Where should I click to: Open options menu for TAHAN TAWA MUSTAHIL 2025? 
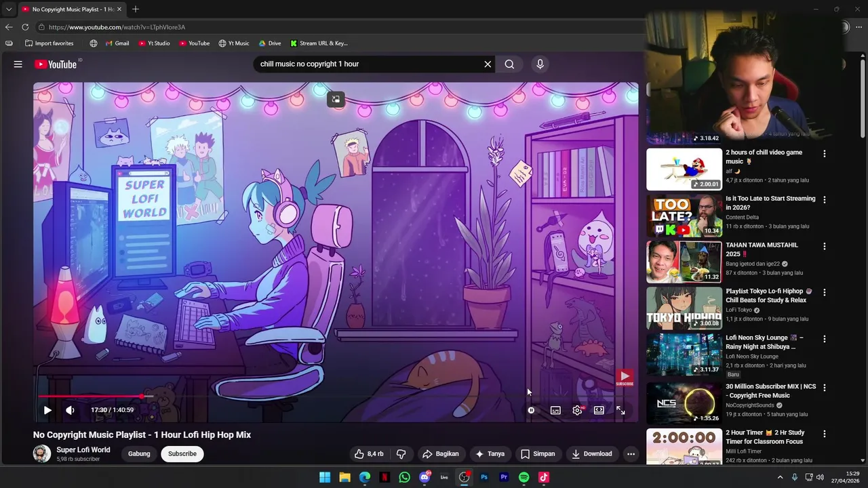click(825, 246)
